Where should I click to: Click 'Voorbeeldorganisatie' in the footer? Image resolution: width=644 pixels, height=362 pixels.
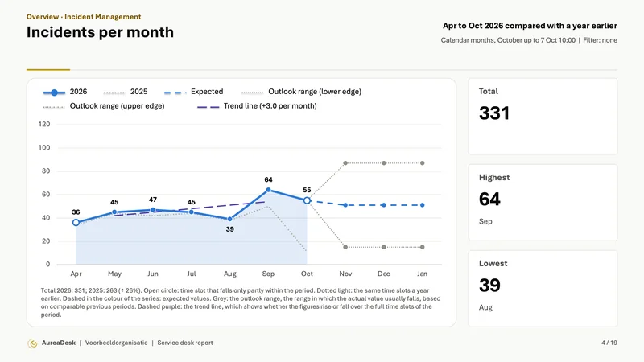click(x=116, y=343)
